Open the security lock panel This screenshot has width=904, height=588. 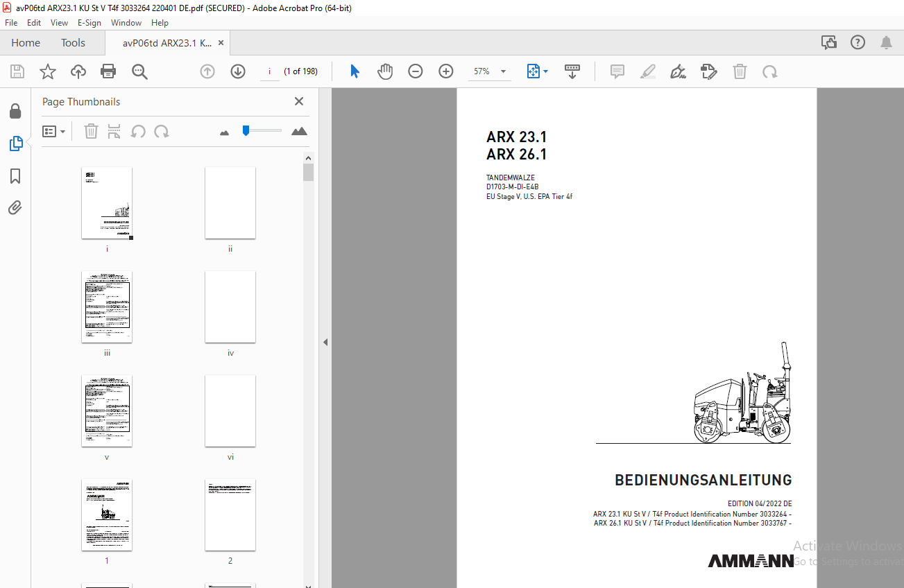[x=15, y=111]
